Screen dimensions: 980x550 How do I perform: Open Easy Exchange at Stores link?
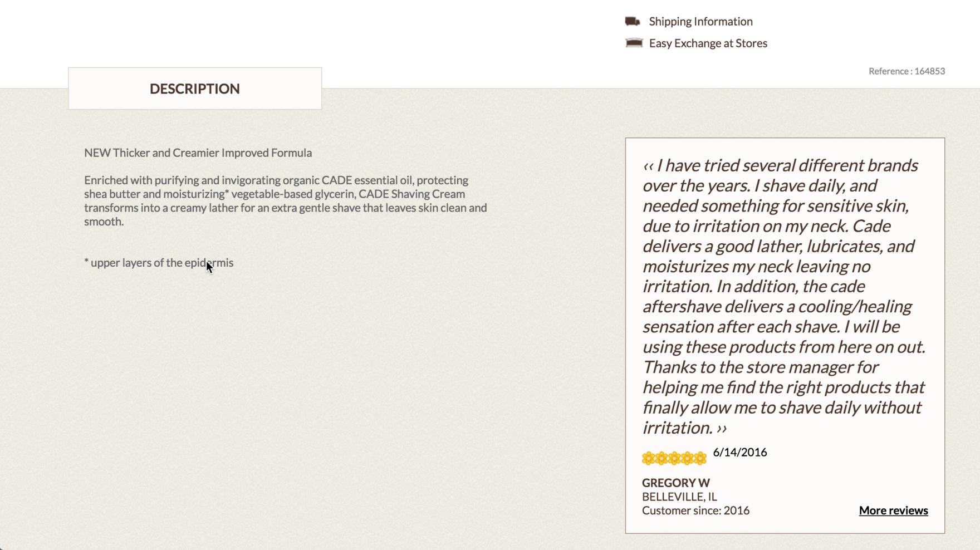[x=708, y=43]
